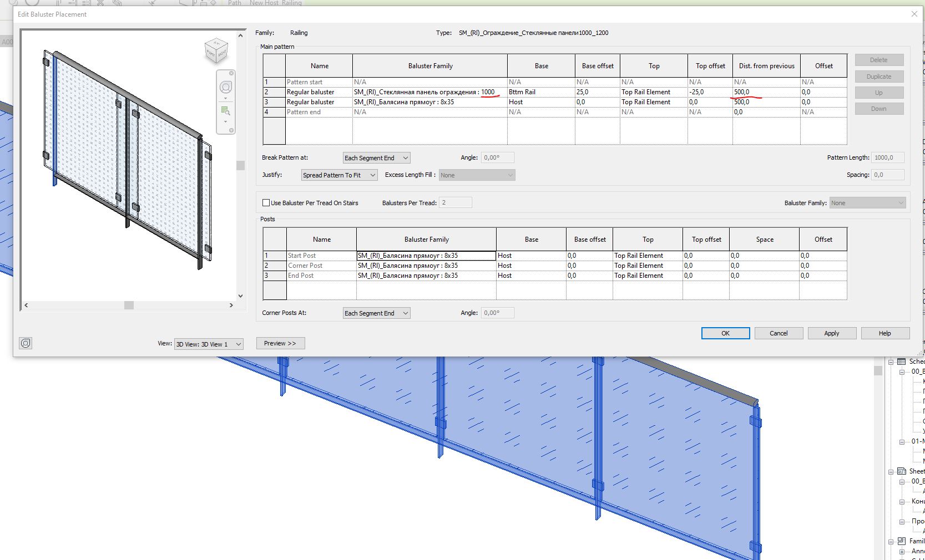Click the Angle field beside Break Pattern at
The image size is (925, 560).
point(497,158)
